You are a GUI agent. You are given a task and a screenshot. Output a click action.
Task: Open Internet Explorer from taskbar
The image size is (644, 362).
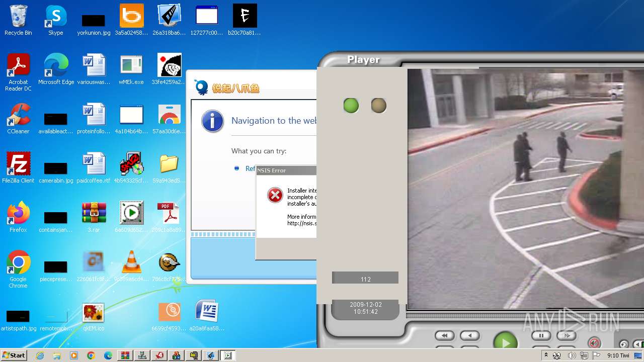pyautogui.click(x=40, y=355)
